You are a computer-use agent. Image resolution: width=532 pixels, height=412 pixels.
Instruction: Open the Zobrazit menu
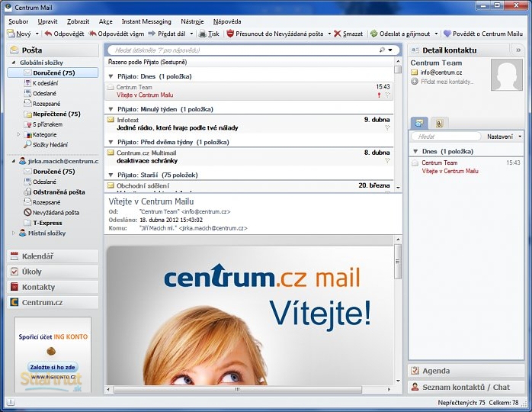[x=78, y=21]
